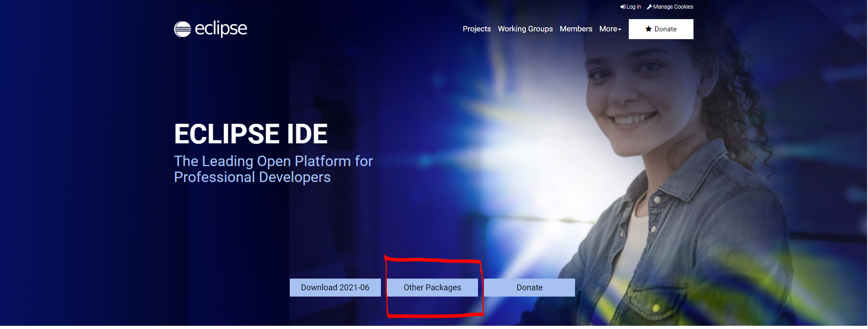Screen dimensions: 868x329
Task: Click the Eclipse logo
Action: point(211,29)
